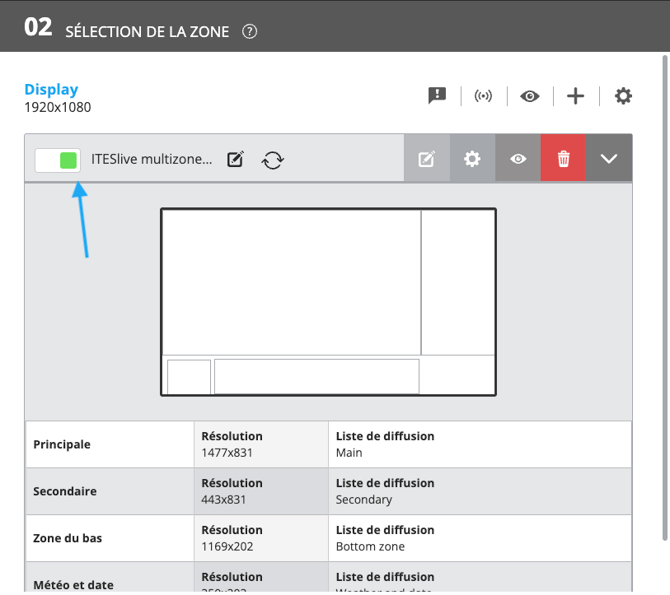670x595 pixels.
Task: Open the Display link
Action: pos(51,89)
